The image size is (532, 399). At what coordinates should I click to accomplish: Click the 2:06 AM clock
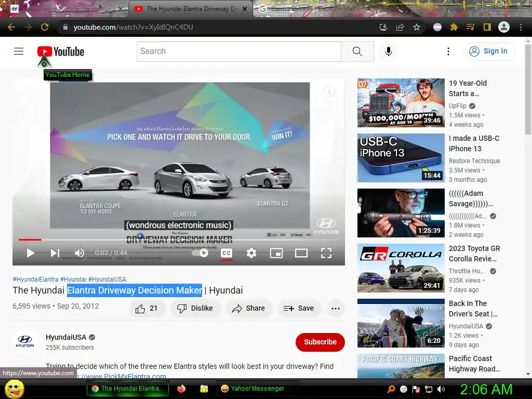point(486,389)
